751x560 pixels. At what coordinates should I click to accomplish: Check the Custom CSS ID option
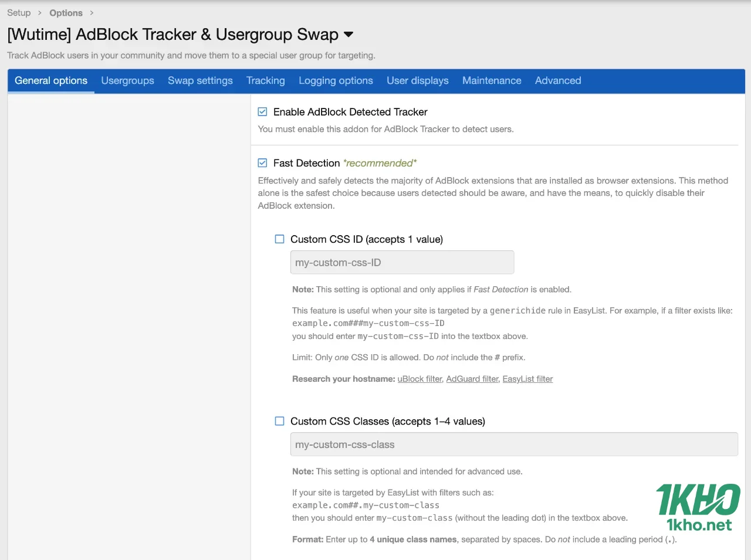coord(279,239)
